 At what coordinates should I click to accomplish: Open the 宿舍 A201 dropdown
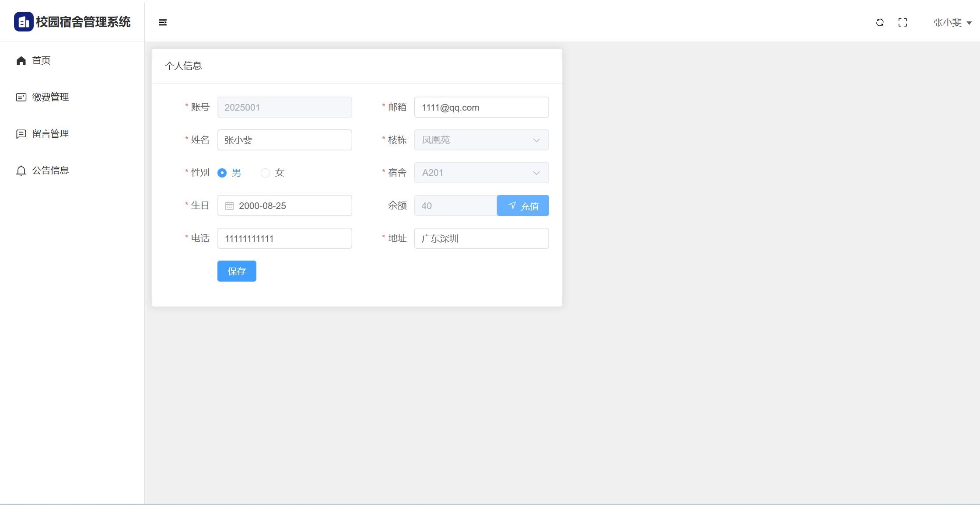pyautogui.click(x=481, y=173)
